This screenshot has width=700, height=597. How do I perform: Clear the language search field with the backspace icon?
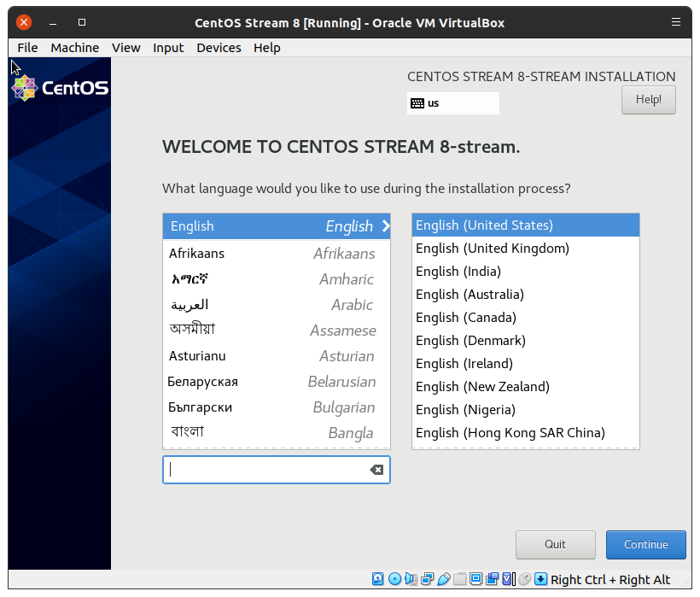point(376,470)
